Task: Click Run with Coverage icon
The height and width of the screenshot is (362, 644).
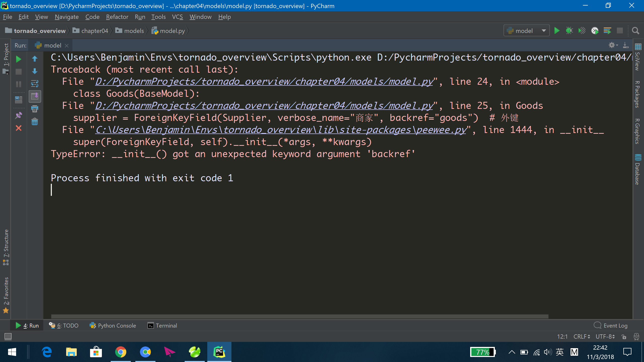Action: tap(582, 31)
